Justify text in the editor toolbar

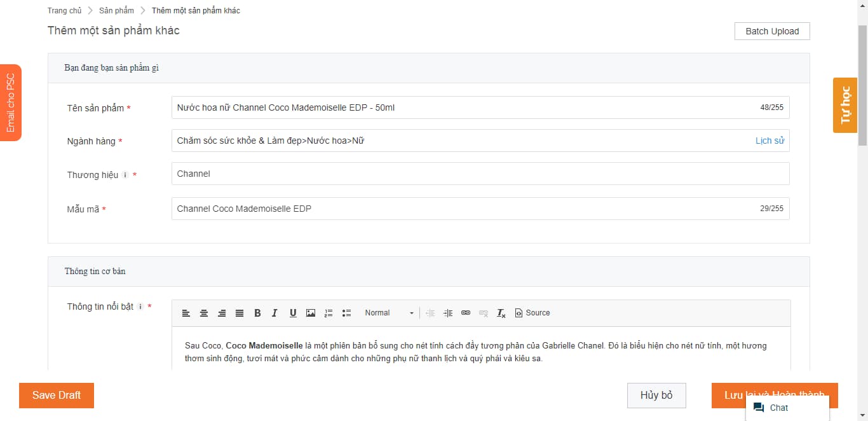pos(240,313)
